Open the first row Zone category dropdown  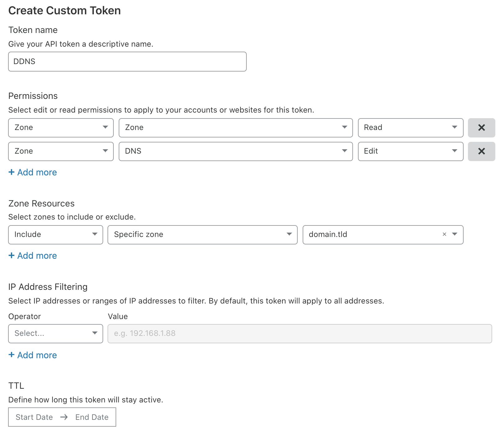pos(61,128)
